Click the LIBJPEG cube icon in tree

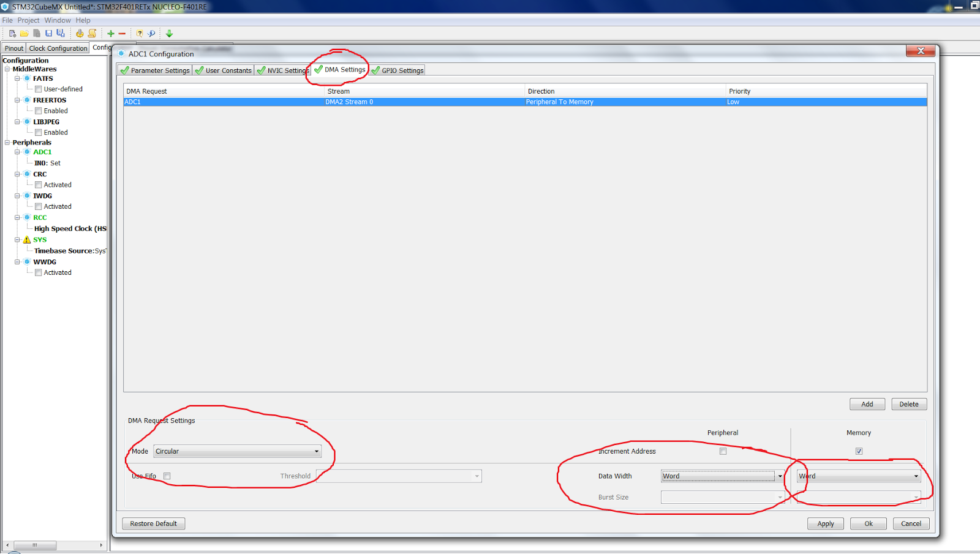coord(27,122)
